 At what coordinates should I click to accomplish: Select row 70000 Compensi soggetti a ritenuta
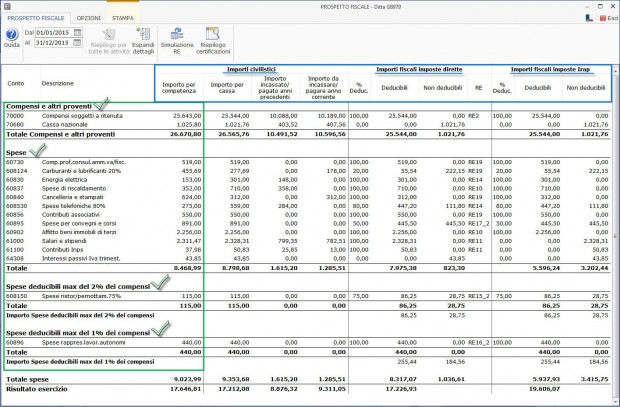pos(308,116)
